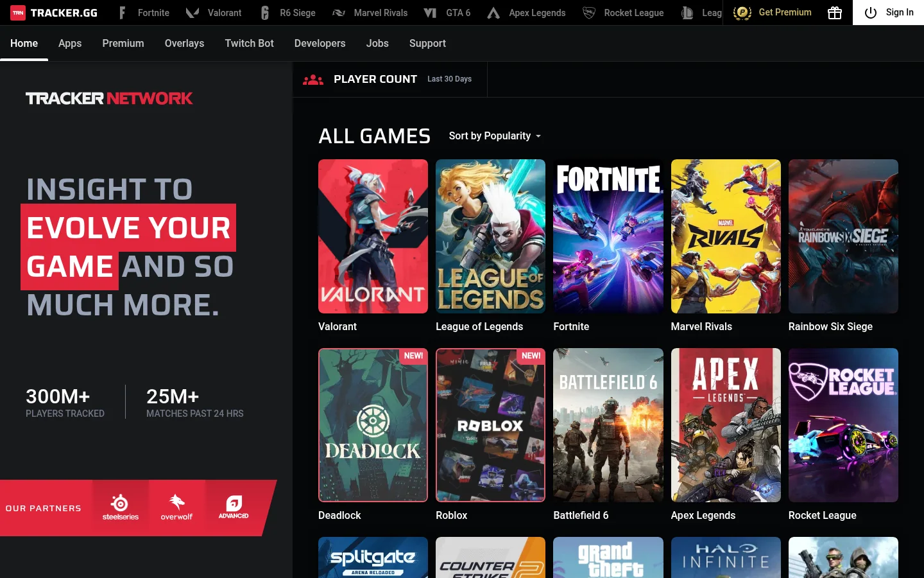This screenshot has height=578, width=924.
Task: Select the Home tab
Action: click(24, 44)
